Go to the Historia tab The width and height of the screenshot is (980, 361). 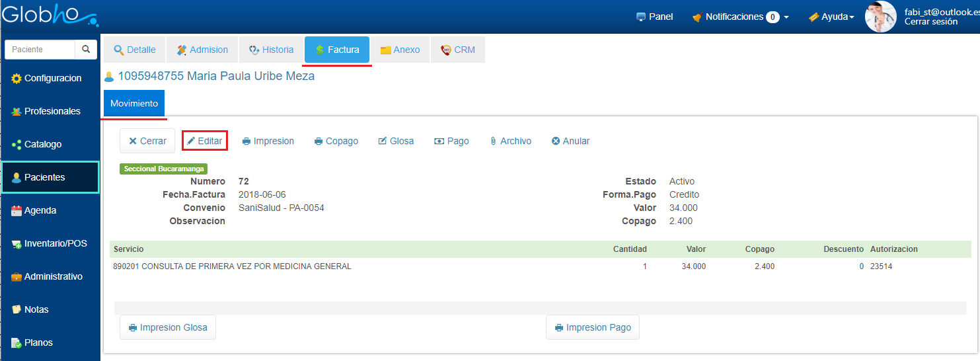point(271,50)
